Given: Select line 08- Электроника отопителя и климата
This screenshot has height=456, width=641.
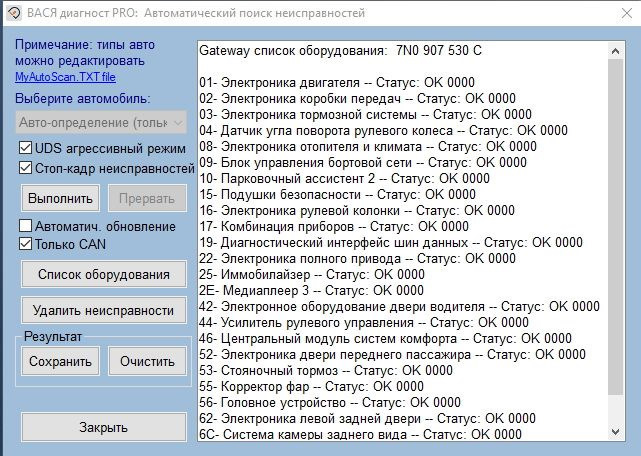Looking at the screenshot, I should click(368, 146).
